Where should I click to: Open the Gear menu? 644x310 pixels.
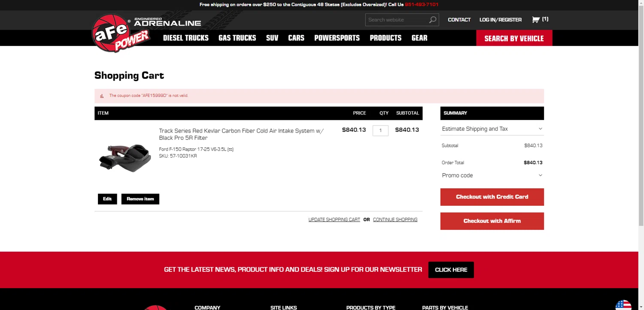click(419, 38)
